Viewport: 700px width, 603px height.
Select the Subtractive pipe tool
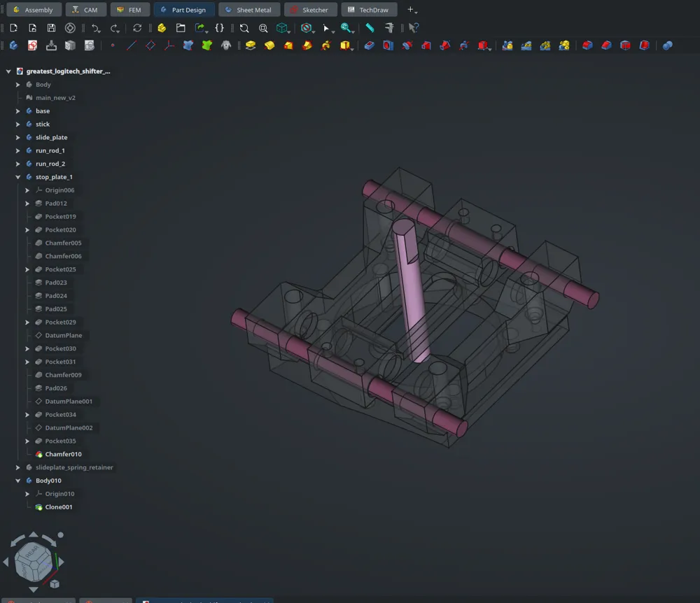(x=445, y=45)
